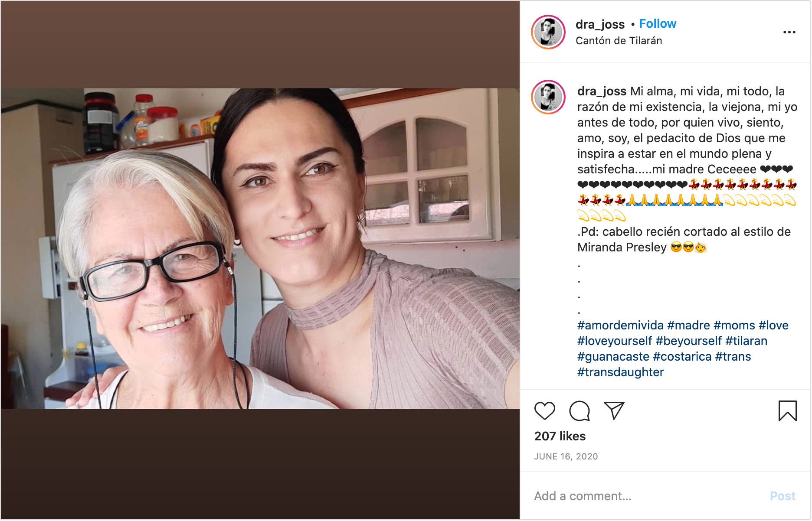This screenshot has width=812, height=521.
Task: View the 207 likes list
Action: pos(560,436)
